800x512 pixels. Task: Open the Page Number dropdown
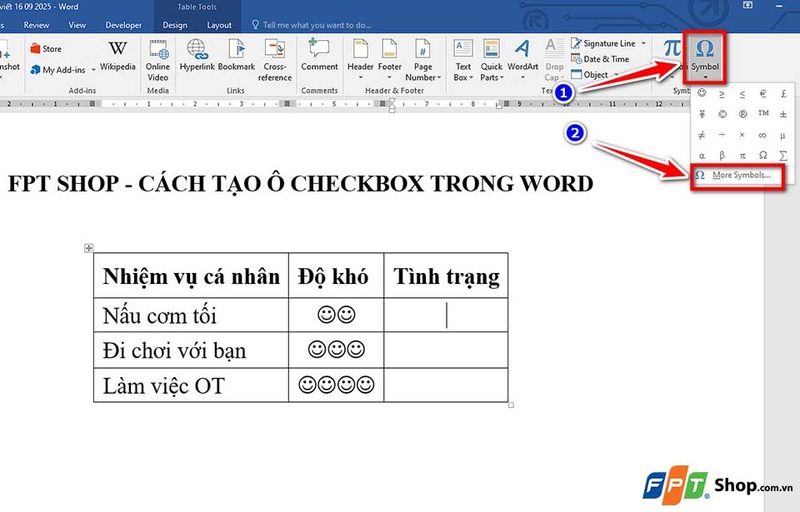pyautogui.click(x=423, y=60)
